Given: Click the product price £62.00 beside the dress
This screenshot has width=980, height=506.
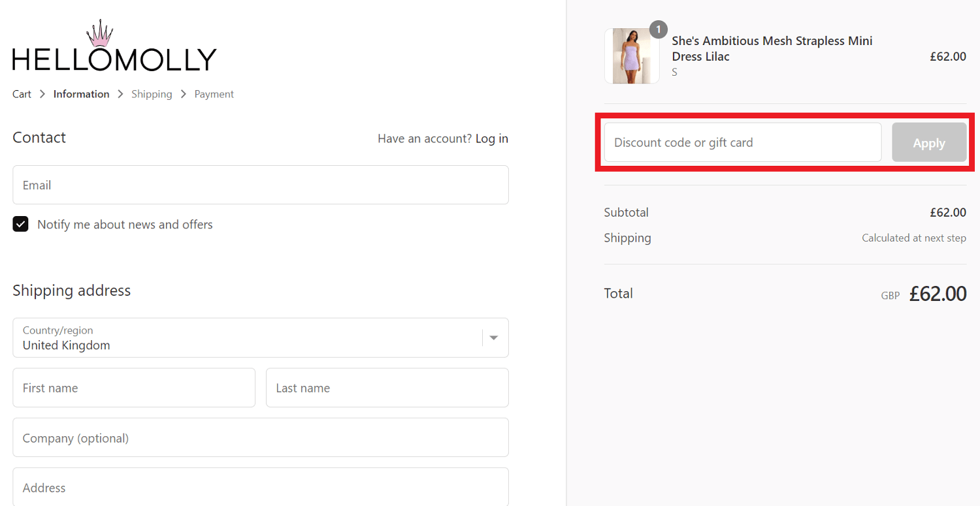Looking at the screenshot, I should point(948,56).
